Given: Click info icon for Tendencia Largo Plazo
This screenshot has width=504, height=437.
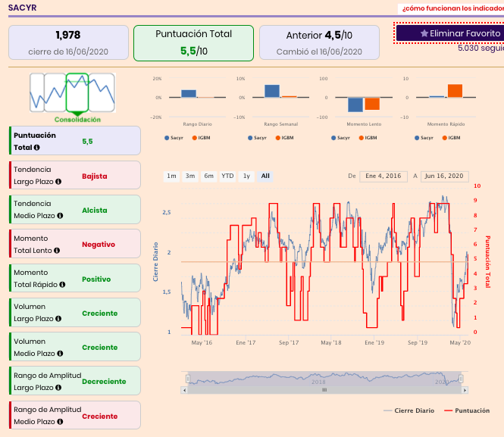Looking at the screenshot, I should [x=58, y=182].
